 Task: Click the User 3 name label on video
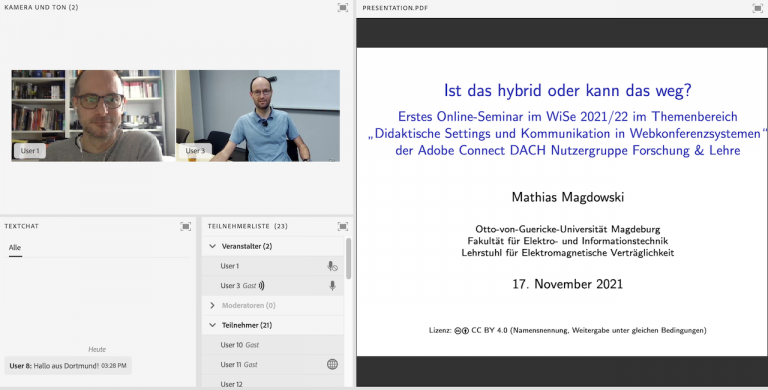click(x=195, y=151)
